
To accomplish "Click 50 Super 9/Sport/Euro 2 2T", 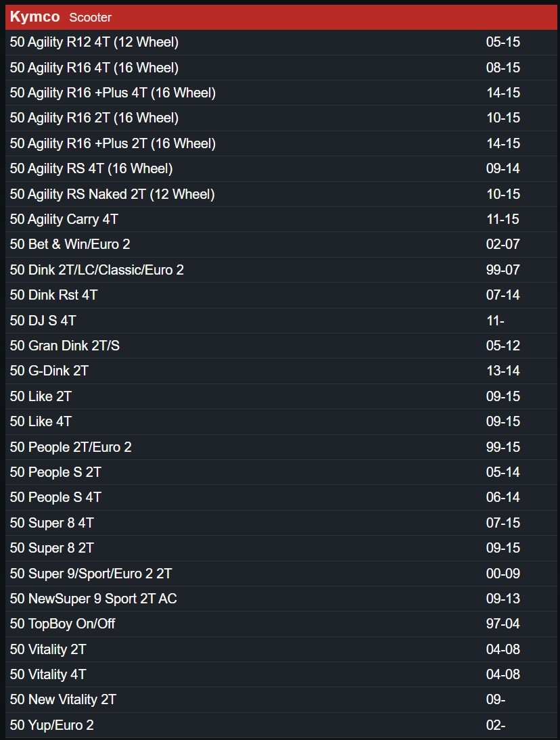I will 281,574.
